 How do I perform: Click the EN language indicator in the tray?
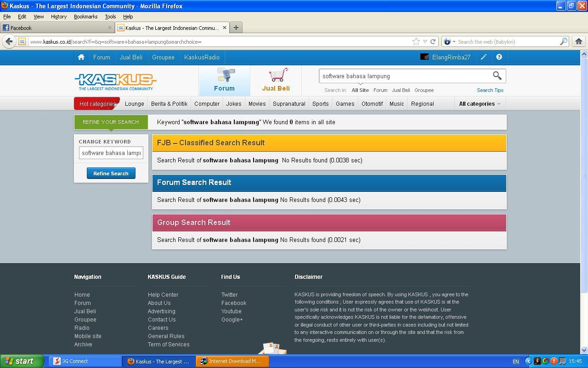coord(515,361)
